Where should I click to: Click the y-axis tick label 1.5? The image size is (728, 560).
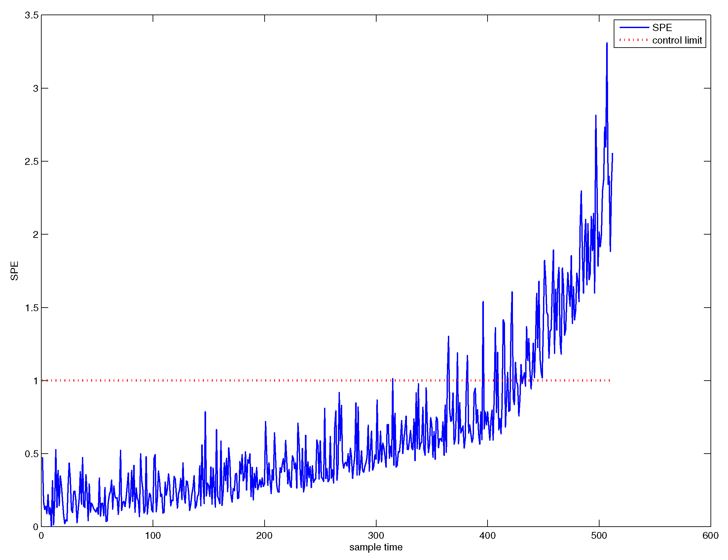click(x=32, y=308)
